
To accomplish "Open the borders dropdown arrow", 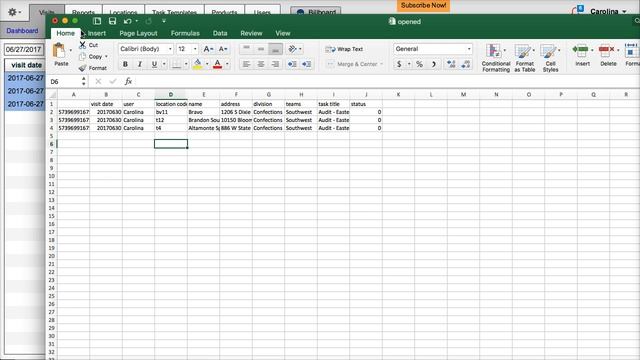I will (x=186, y=64).
